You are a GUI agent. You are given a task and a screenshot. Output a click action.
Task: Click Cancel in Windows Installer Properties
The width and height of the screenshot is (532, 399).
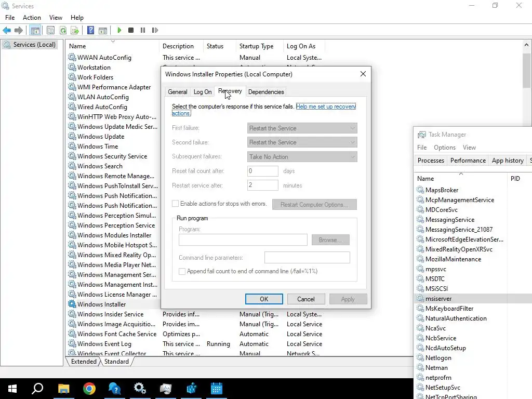click(305, 299)
